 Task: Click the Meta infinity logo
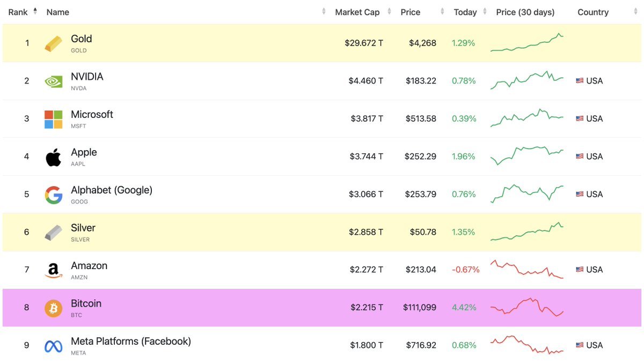pos(53,345)
